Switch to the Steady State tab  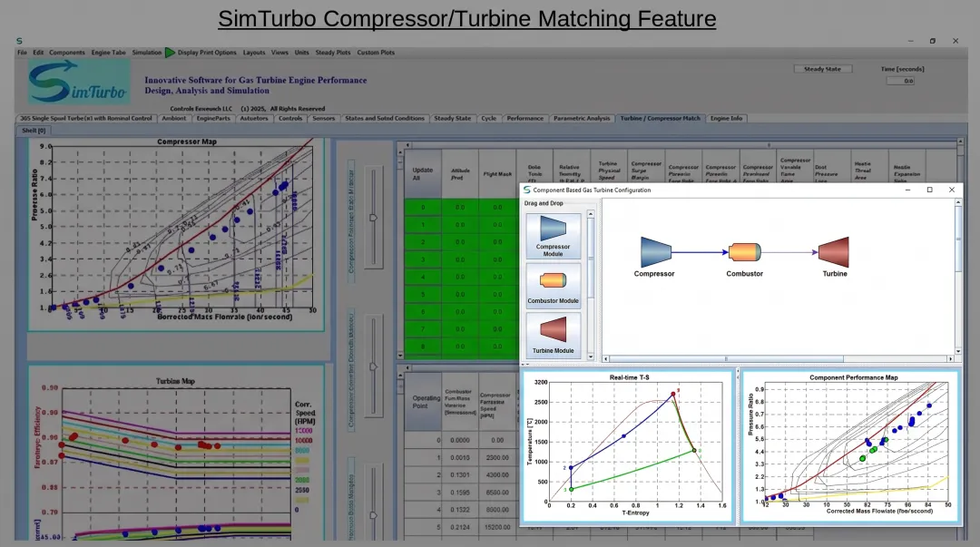[x=453, y=118]
